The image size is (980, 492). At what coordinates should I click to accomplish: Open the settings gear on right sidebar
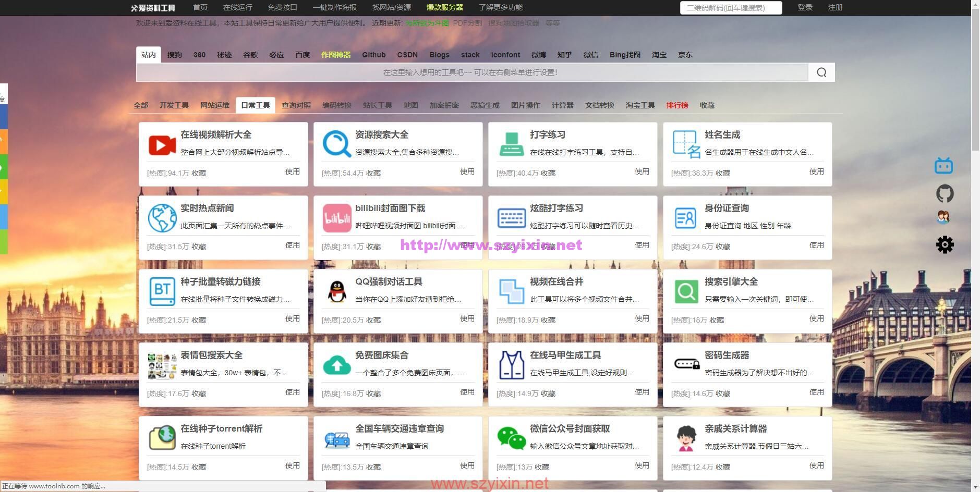[945, 244]
